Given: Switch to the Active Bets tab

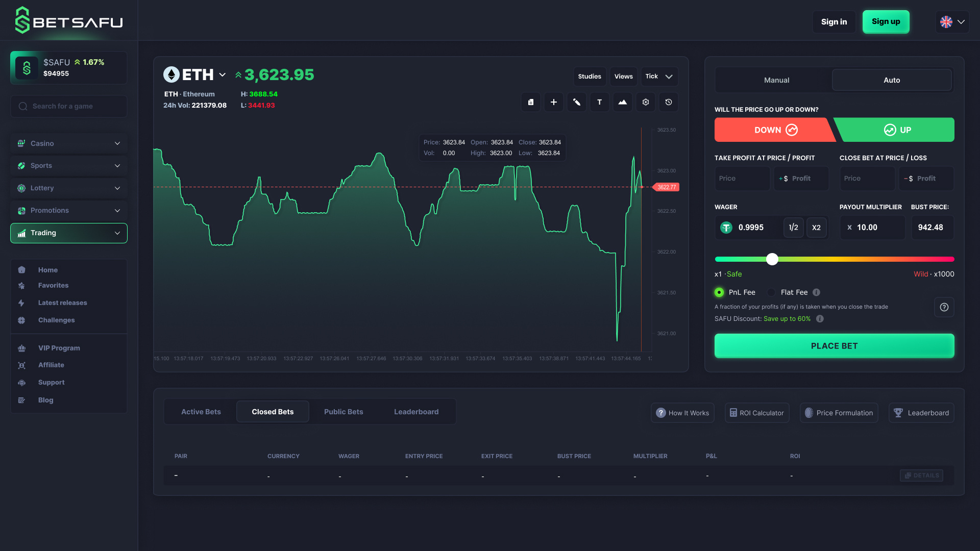Looking at the screenshot, I should pos(201,411).
